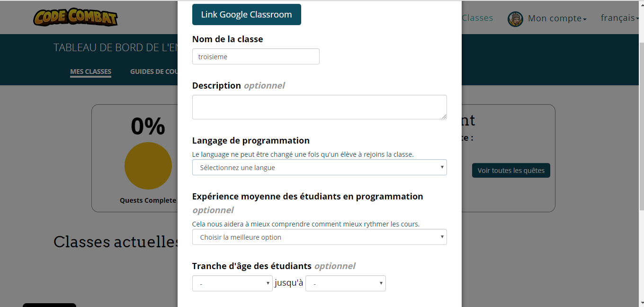Image resolution: width=644 pixels, height=307 pixels.
Task: Open Mon compte menu
Action: click(x=557, y=18)
